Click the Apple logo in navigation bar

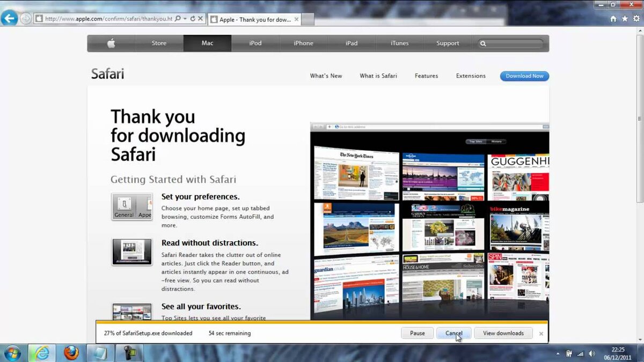pos(111,43)
